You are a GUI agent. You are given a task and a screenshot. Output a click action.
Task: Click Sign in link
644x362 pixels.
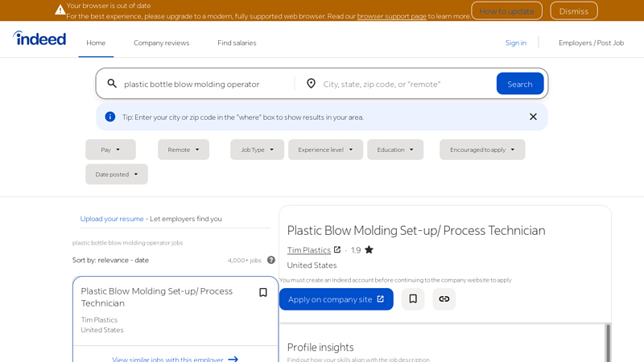click(x=515, y=43)
